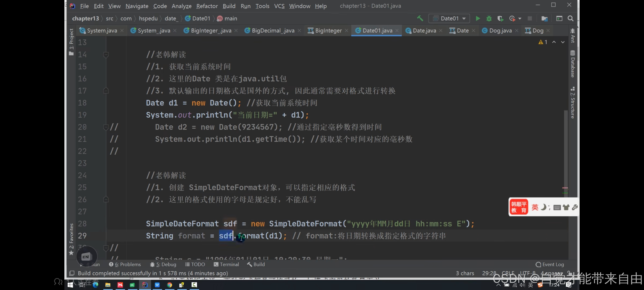Collapse the comment fold at line 14

tap(106, 55)
